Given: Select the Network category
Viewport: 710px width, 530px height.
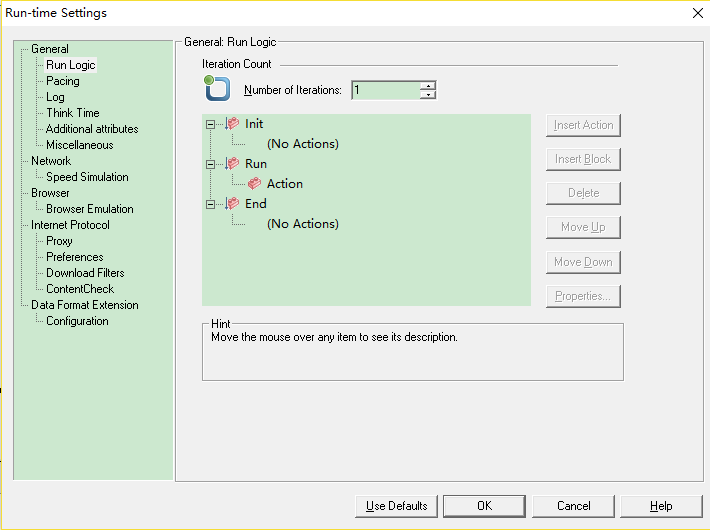Looking at the screenshot, I should click(51, 161).
